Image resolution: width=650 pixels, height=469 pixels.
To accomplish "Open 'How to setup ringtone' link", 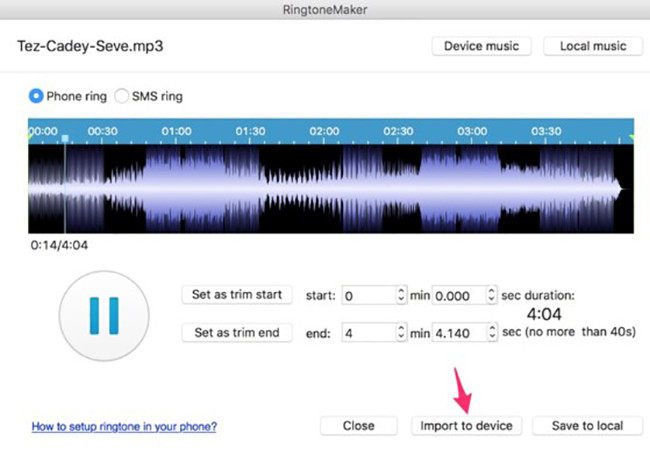I will (x=124, y=426).
